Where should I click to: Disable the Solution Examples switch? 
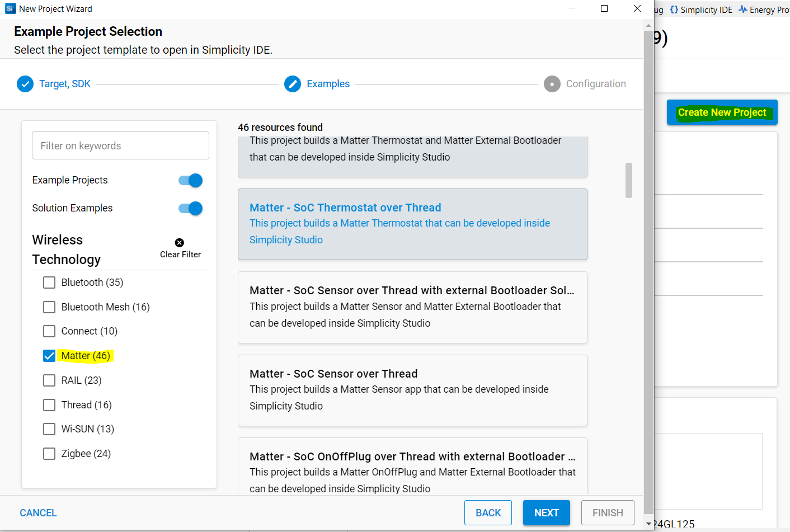click(190, 208)
